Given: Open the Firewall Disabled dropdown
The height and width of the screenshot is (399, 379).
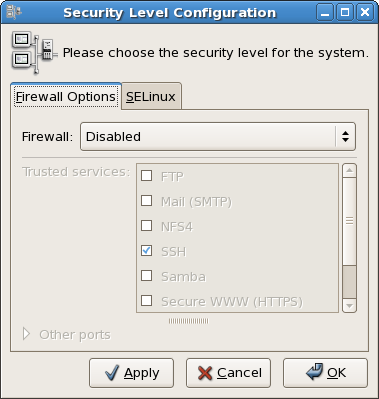Looking at the screenshot, I should 218,136.
